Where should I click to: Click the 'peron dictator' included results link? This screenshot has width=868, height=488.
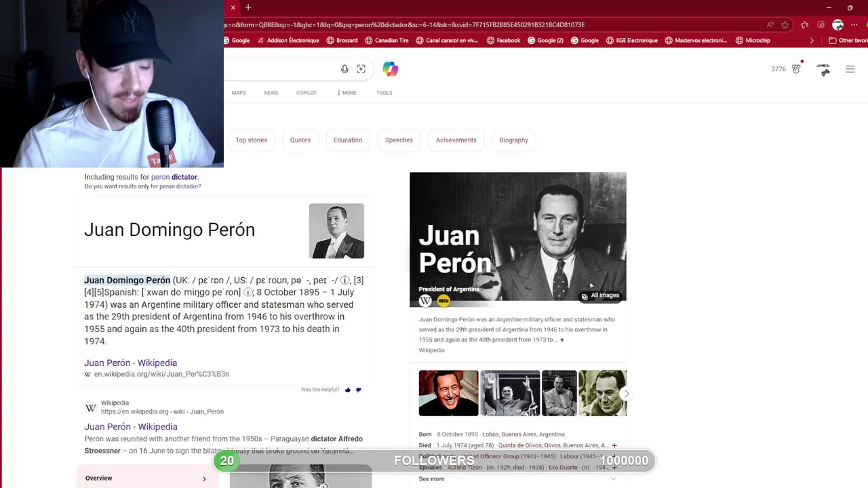click(x=174, y=177)
